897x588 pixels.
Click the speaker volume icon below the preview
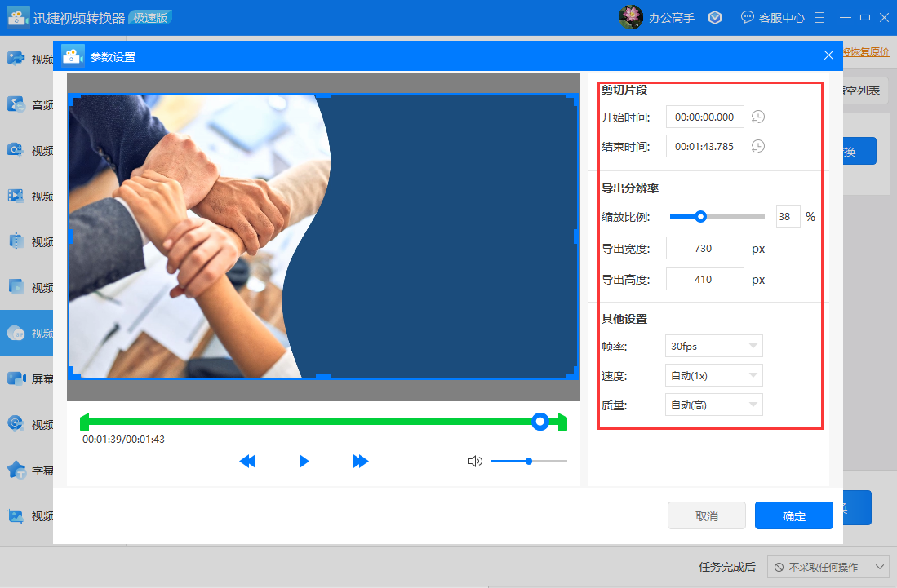[x=474, y=461]
